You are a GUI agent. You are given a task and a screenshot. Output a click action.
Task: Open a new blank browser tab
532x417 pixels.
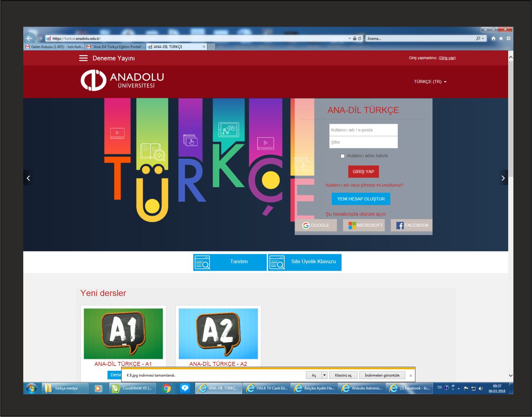pyautogui.click(x=211, y=47)
